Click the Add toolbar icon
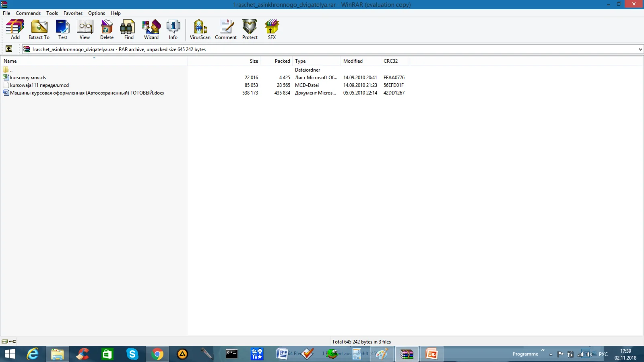This screenshot has height=362, width=644. [x=15, y=30]
